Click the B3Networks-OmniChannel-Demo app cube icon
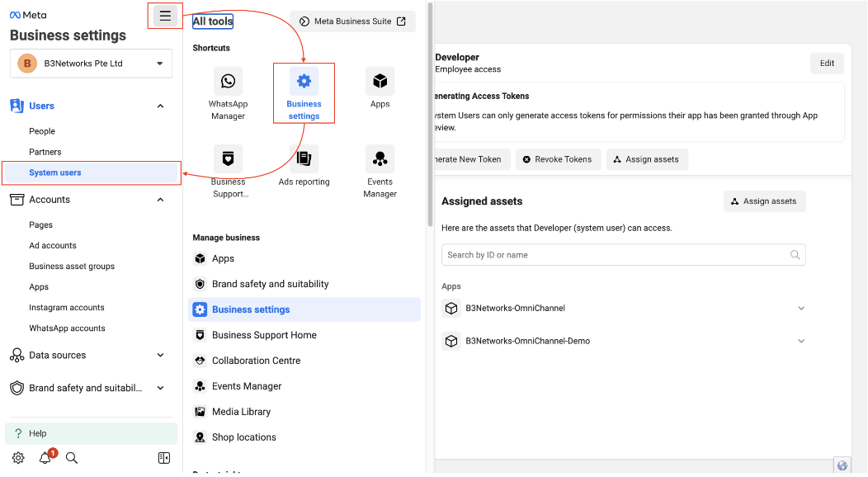The image size is (868, 477). [x=451, y=341]
